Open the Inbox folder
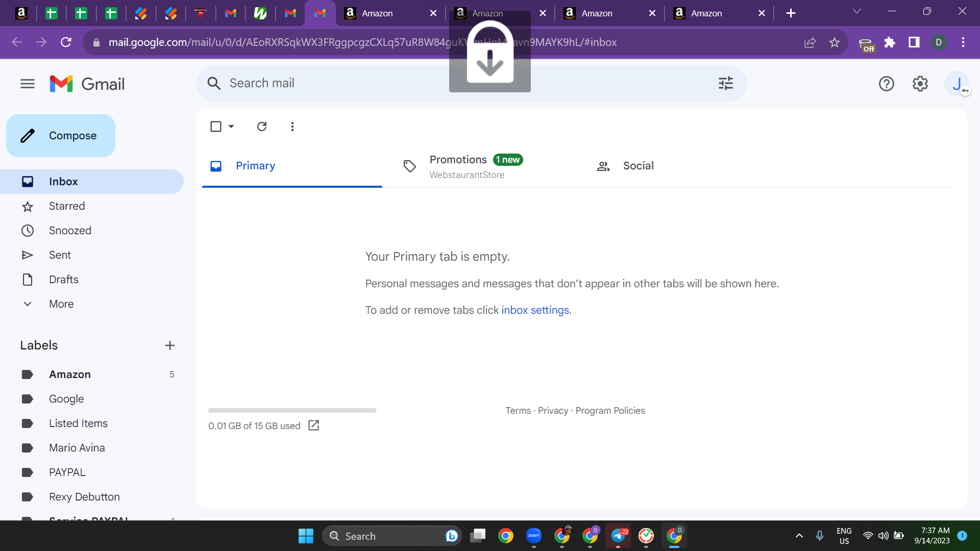The image size is (980, 551). (x=92, y=182)
